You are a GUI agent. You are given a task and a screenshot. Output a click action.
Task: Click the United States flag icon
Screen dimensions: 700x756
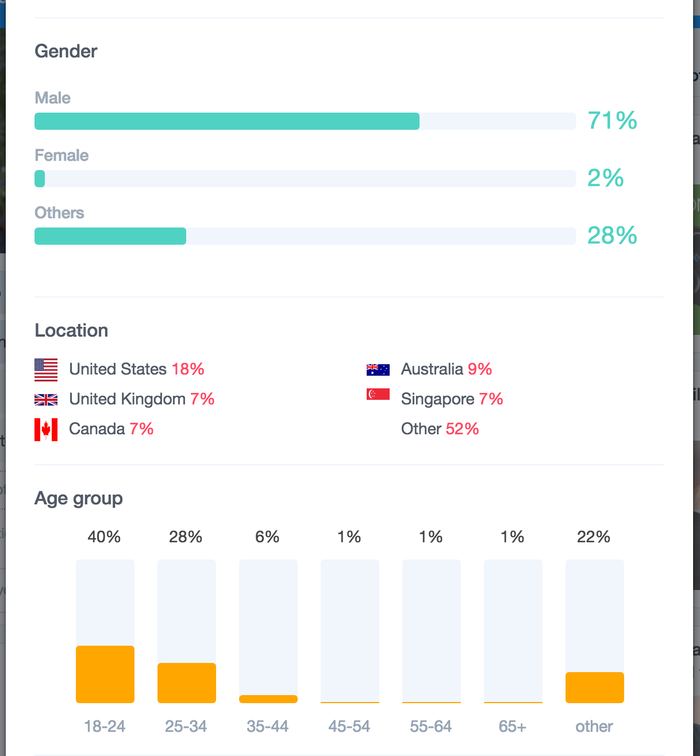coord(46,369)
